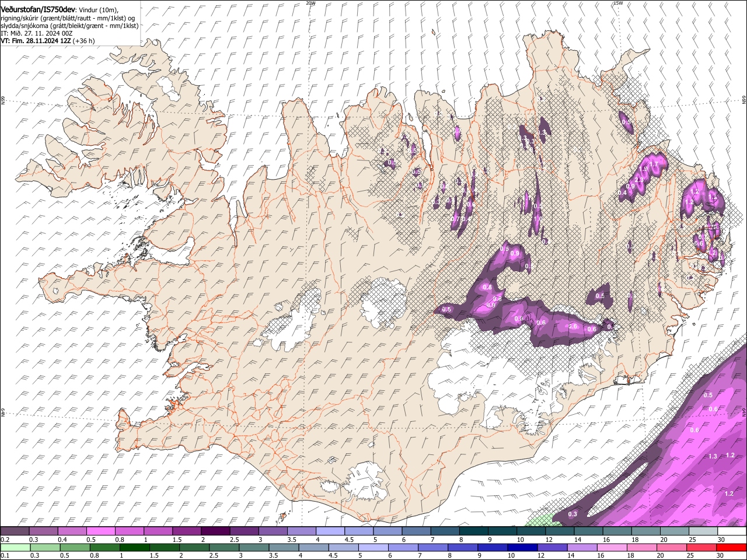Click the '12' label under the upper legend
The width and height of the screenshot is (747, 560).
click(x=549, y=540)
